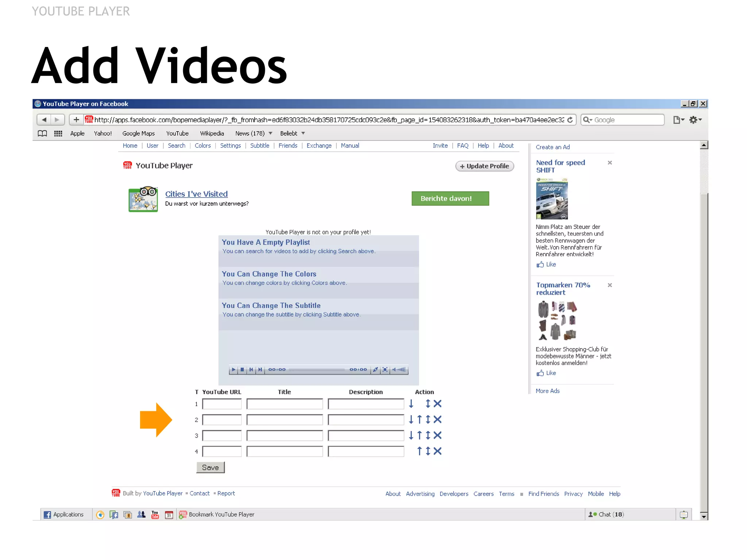
Task: Open Cities I've Visited link
Action: click(x=197, y=194)
